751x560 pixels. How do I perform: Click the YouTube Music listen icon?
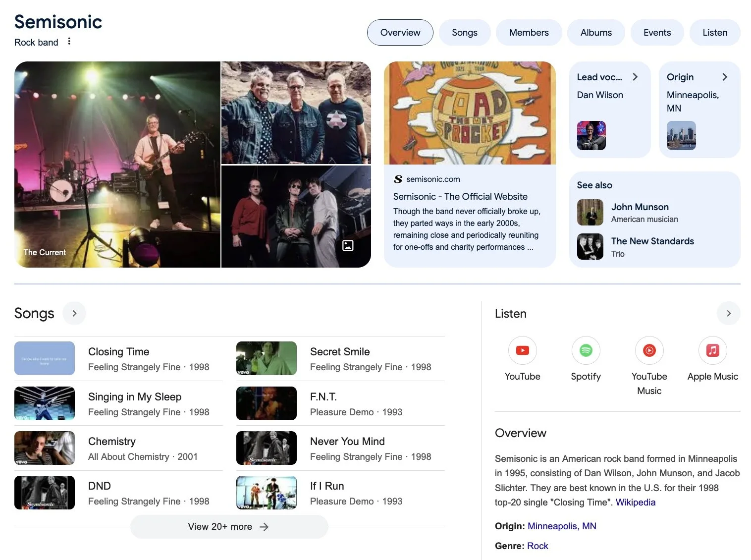tap(649, 350)
